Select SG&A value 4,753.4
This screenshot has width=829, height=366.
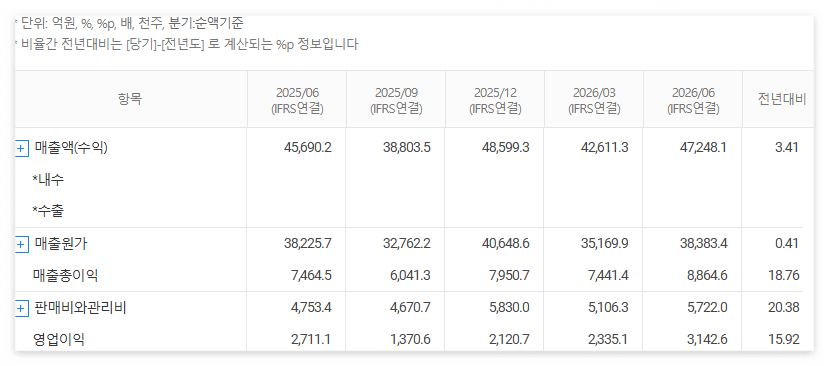pos(311,307)
